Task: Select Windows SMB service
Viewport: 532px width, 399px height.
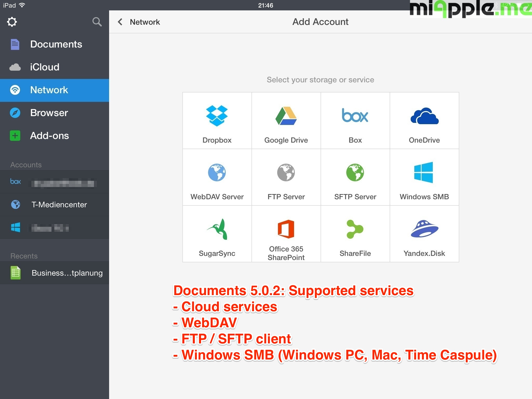Action: tap(424, 177)
